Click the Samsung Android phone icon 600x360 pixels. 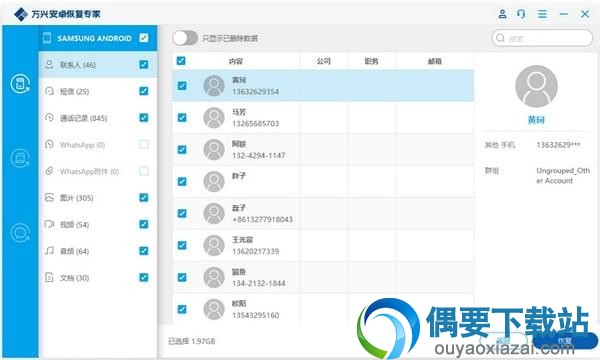click(x=47, y=38)
